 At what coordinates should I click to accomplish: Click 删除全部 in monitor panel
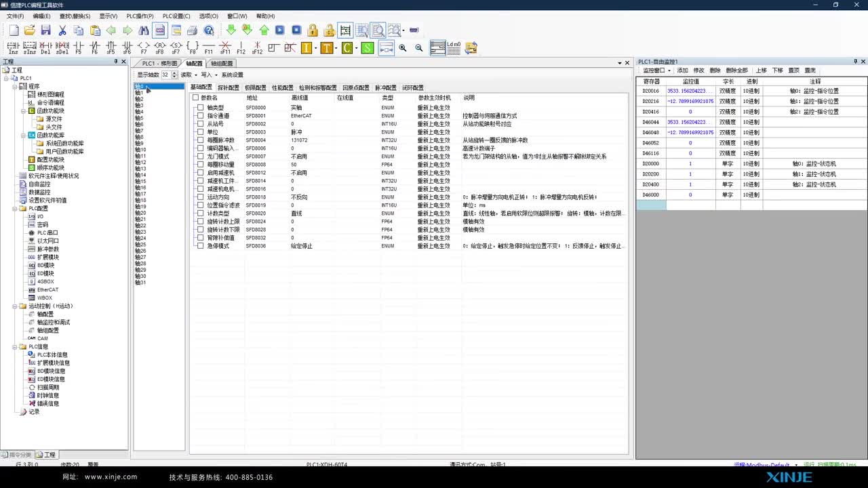coord(736,70)
